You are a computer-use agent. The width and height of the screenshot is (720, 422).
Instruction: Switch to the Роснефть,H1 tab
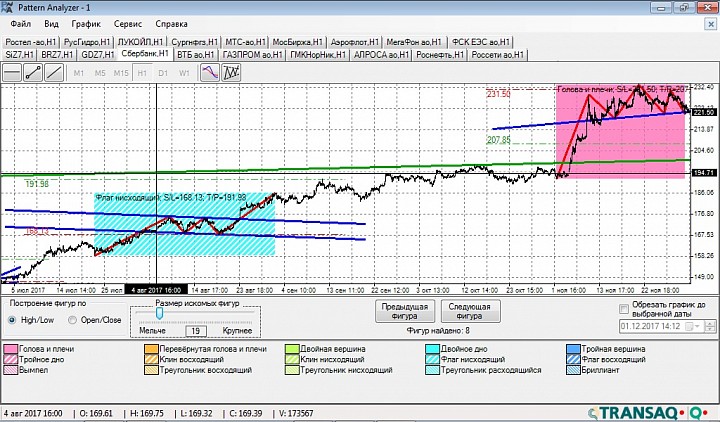[x=440, y=55]
